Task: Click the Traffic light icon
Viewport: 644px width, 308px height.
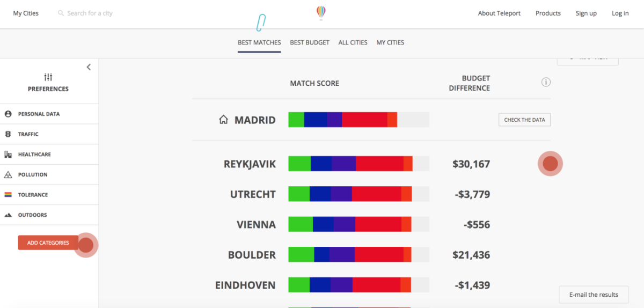Action: tap(8, 134)
